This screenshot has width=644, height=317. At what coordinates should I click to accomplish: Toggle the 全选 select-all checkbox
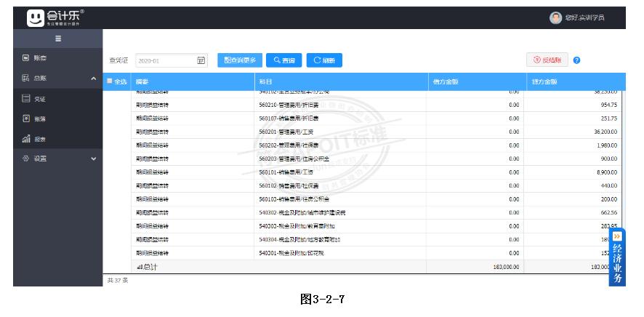point(109,81)
